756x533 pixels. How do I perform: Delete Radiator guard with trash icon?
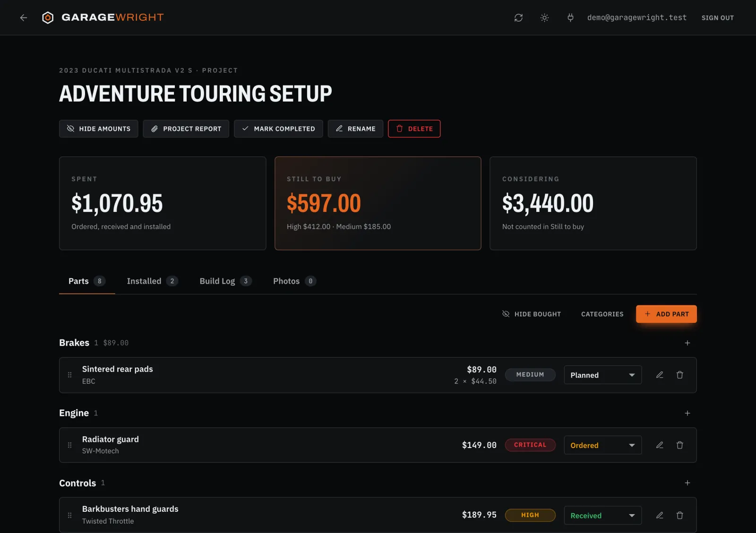(x=679, y=445)
